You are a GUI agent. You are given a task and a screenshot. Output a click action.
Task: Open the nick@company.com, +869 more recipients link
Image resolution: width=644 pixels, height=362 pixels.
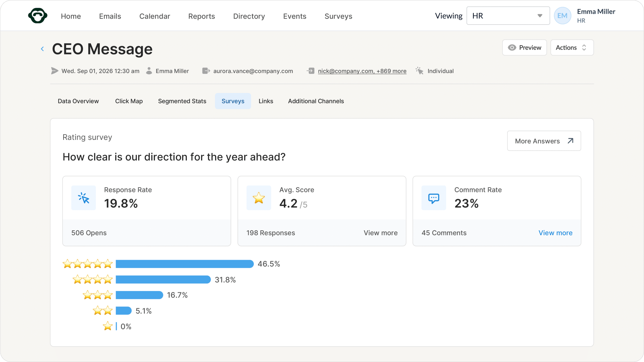click(362, 71)
